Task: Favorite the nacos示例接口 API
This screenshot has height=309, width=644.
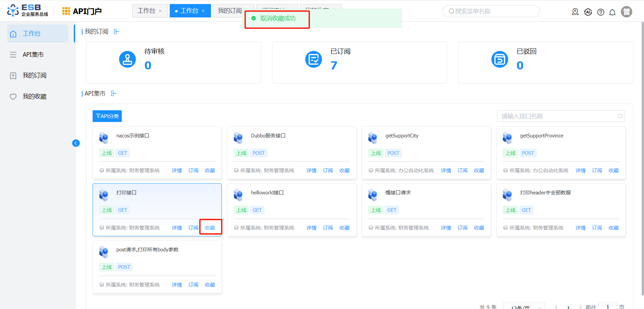Action: coord(210,171)
